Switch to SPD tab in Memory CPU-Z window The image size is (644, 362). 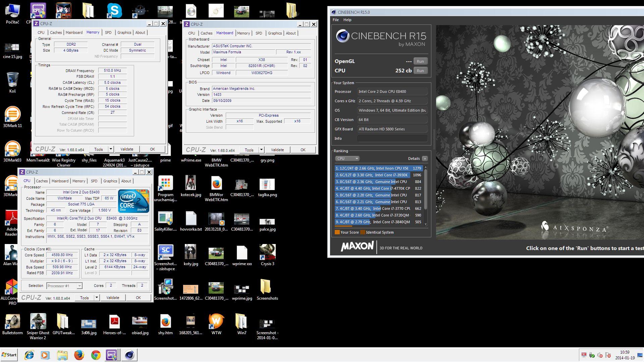[x=108, y=33]
